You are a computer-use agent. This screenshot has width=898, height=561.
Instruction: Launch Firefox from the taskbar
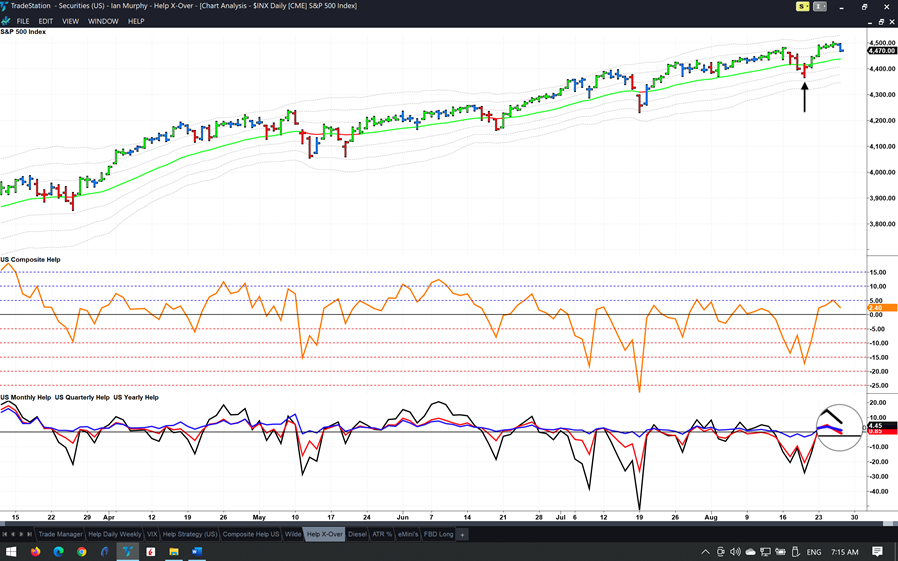[35, 552]
